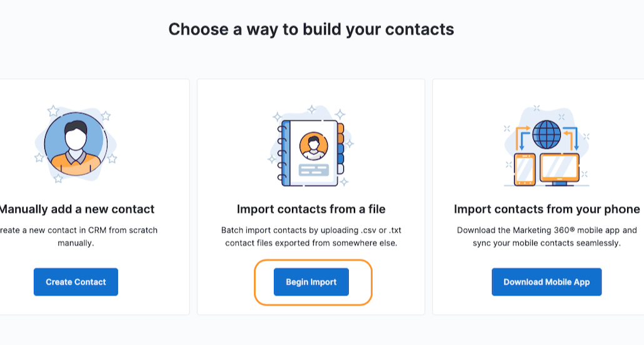This screenshot has height=345, width=644.
Task: Click the Marketing 360 mobile app description text
Action: pyautogui.click(x=547, y=236)
